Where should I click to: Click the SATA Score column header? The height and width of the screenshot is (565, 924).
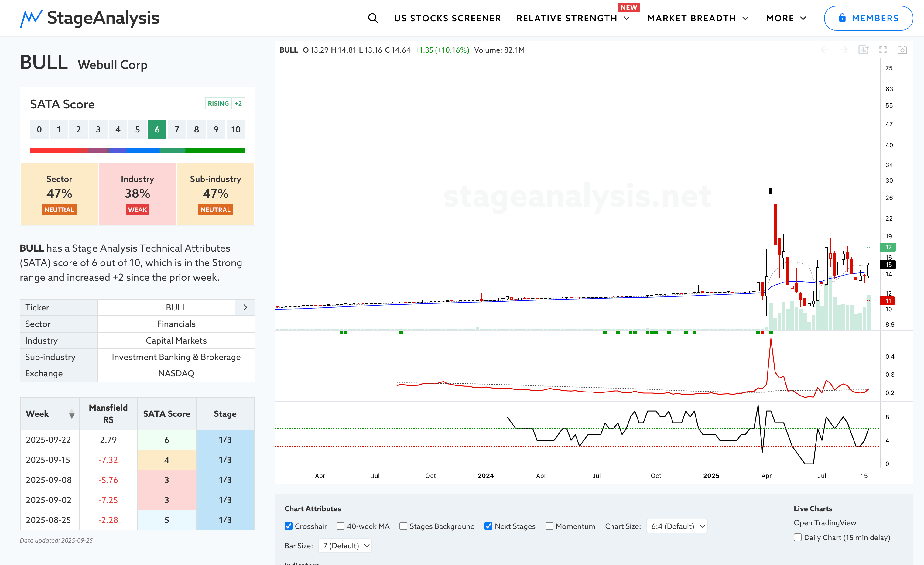(167, 414)
